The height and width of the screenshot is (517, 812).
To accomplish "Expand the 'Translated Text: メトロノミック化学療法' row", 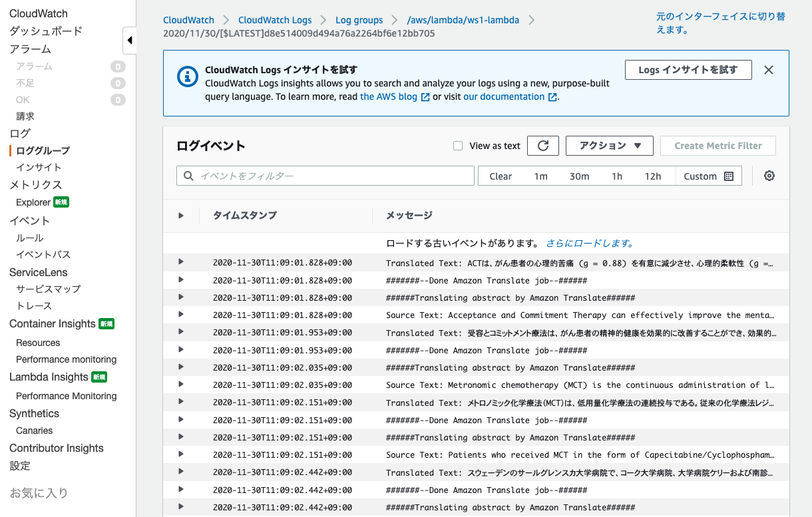I will point(181,402).
